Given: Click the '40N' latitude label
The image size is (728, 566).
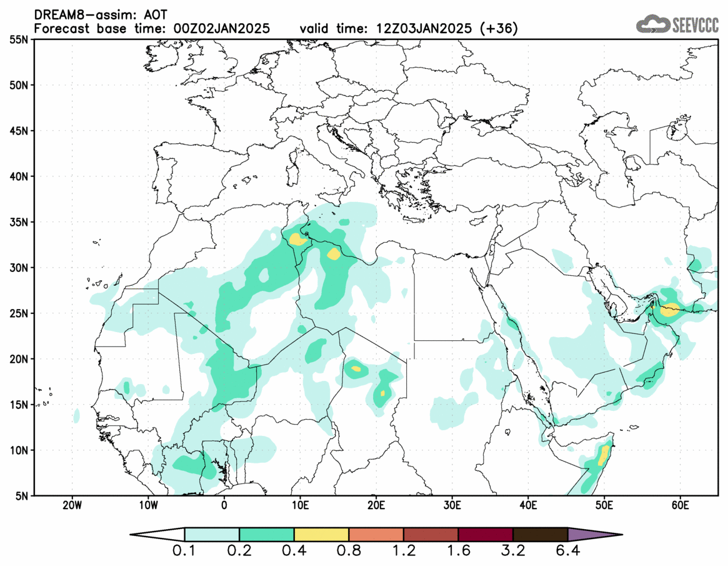Looking at the screenshot, I should (19, 176).
